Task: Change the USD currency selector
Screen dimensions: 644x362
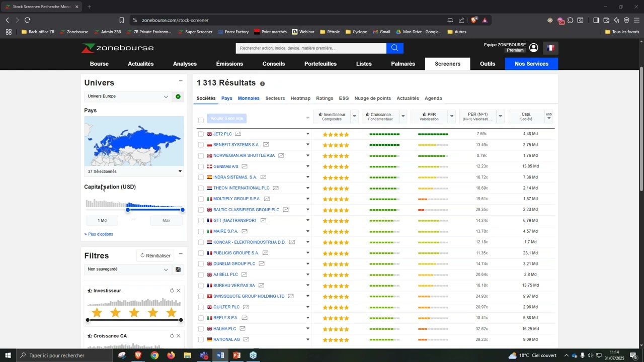Action: 549,116
